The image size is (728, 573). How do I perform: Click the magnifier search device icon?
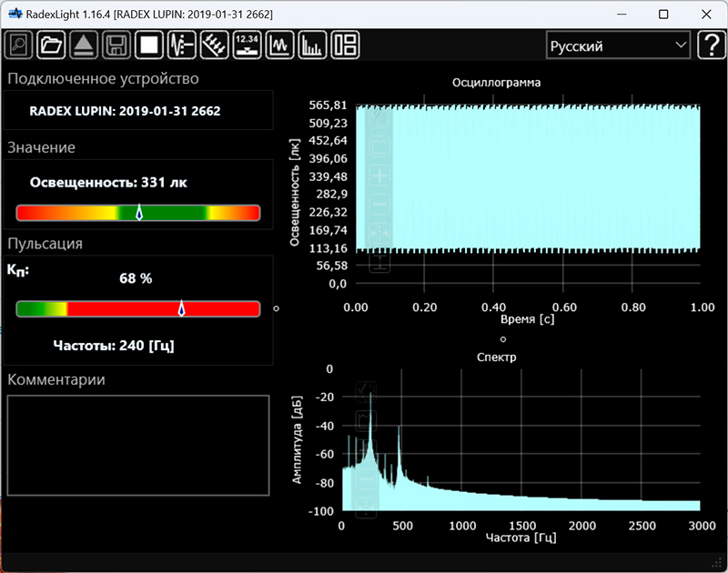pyautogui.click(x=20, y=45)
